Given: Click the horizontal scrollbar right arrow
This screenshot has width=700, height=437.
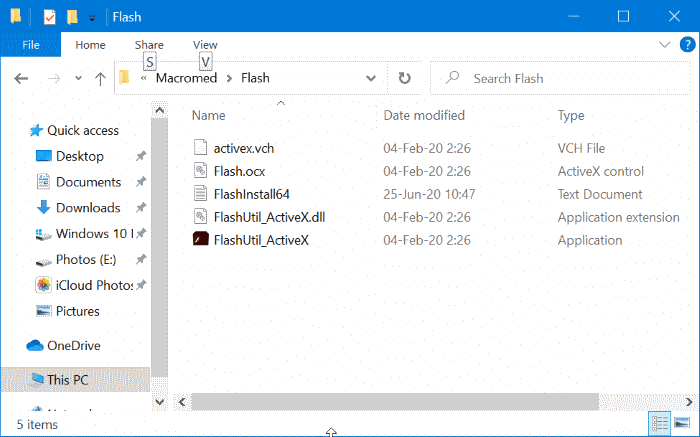Looking at the screenshot, I should coord(689,402).
